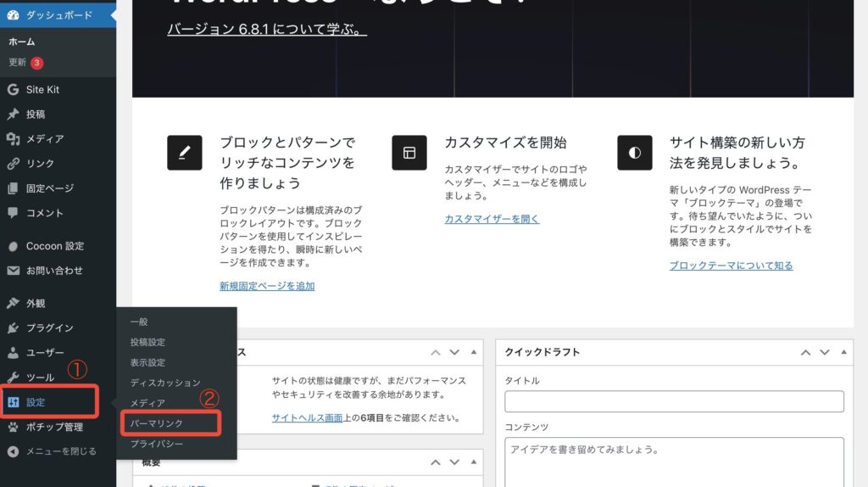Follow the ブロックテーマについて知る link
Viewport: 868px width, 487px height.
(732, 266)
